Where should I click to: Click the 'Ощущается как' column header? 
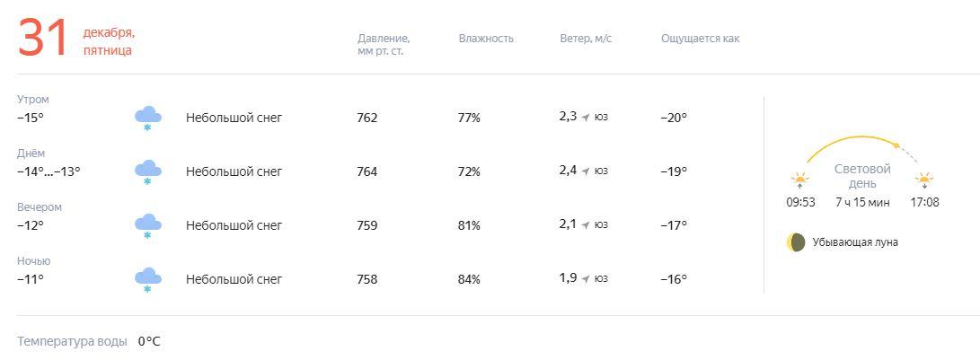[701, 39]
